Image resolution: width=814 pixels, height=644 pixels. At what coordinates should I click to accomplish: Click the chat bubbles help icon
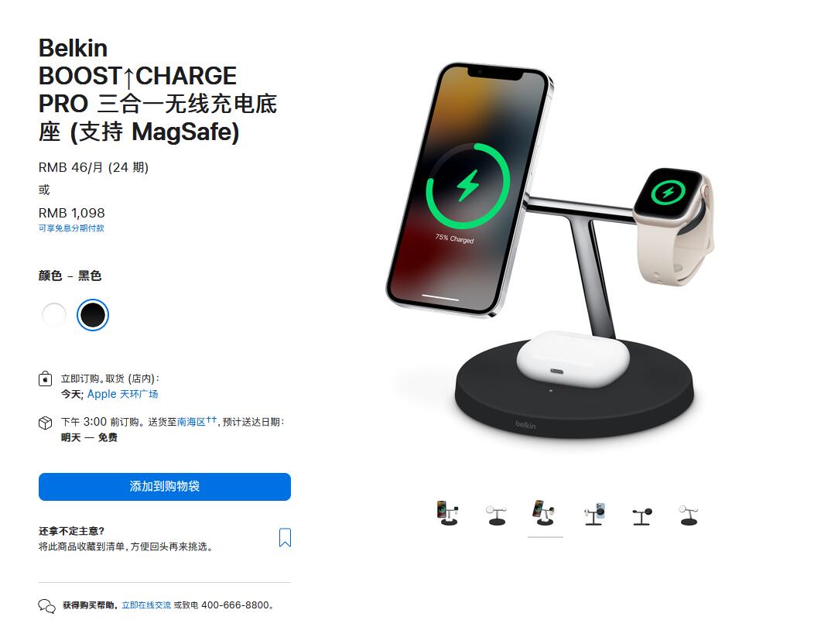[x=46, y=605]
